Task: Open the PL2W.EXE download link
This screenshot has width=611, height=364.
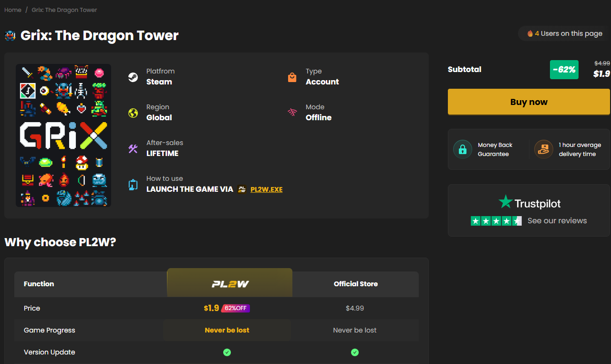Action: point(267,189)
